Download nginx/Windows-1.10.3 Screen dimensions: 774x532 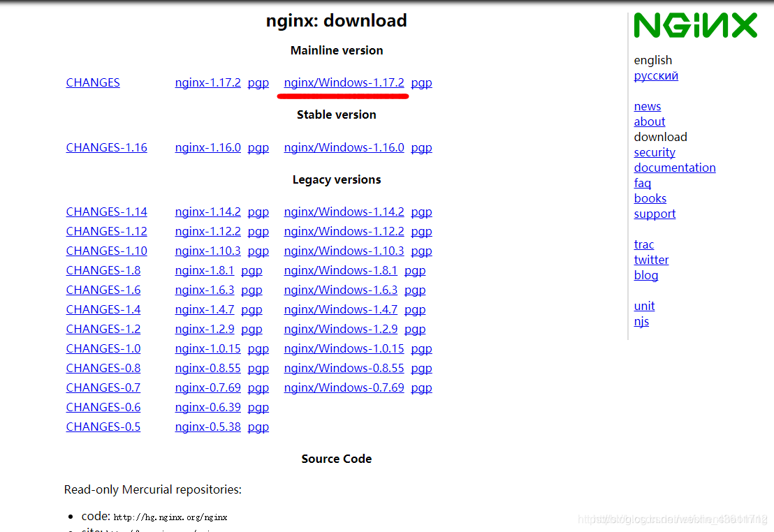(x=344, y=251)
